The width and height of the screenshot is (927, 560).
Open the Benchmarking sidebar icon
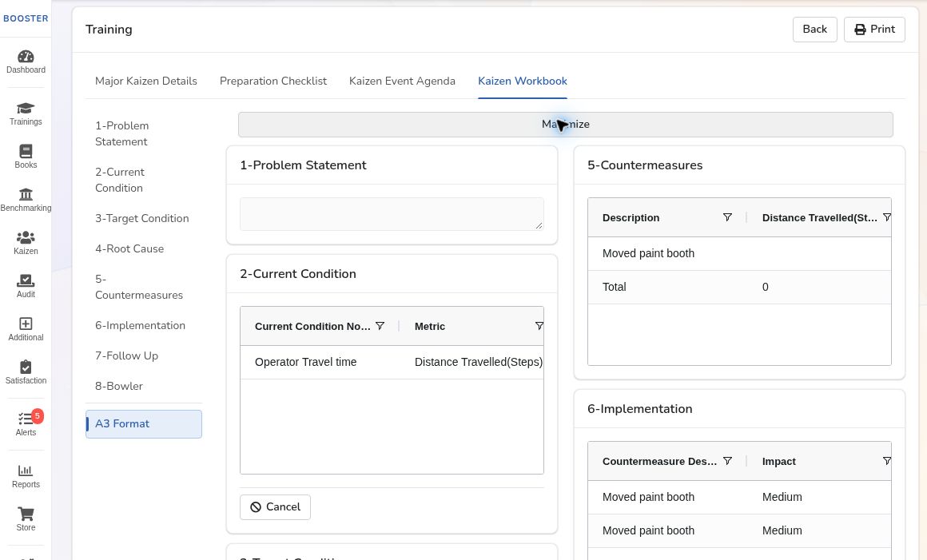click(x=26, y=201)
